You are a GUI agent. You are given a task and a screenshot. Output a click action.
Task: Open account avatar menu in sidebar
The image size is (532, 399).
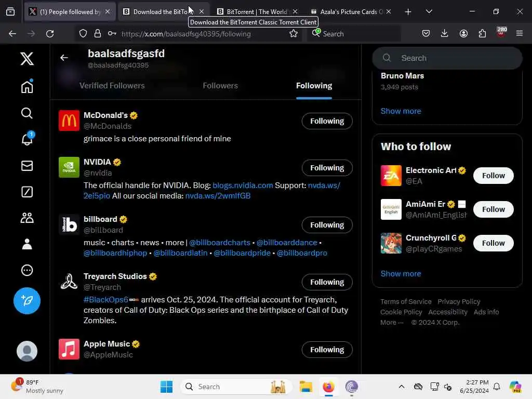(27, 351)
